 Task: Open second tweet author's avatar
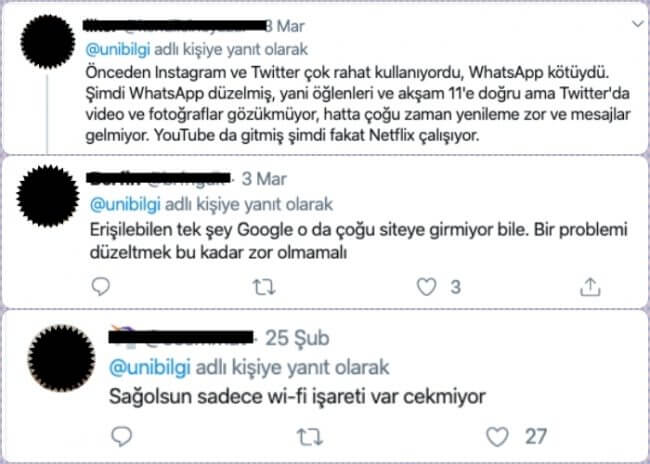pos(48,196)
